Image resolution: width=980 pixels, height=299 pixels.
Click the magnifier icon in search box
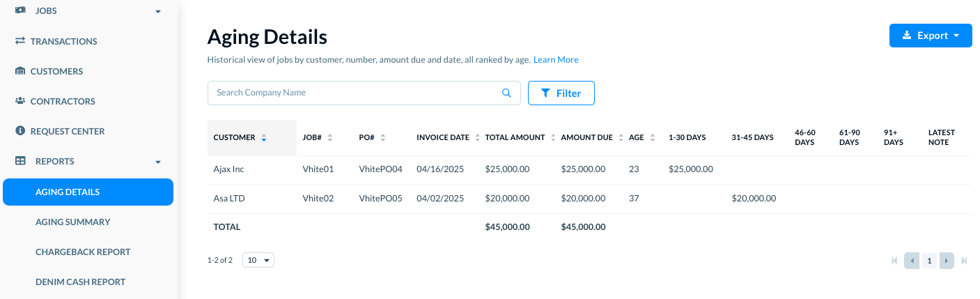click(506, 93)
